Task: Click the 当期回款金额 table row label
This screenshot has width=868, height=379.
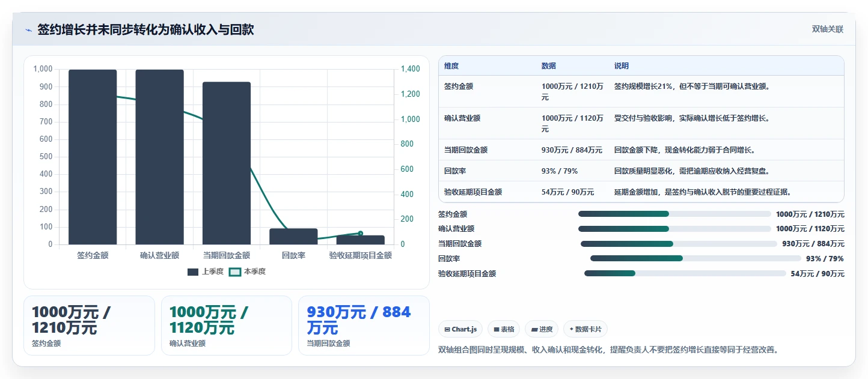Action: (466, 150)
